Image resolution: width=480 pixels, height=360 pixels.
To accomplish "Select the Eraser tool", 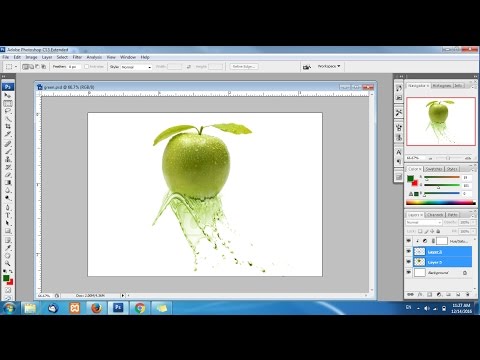I will click(x=8, y=175).
